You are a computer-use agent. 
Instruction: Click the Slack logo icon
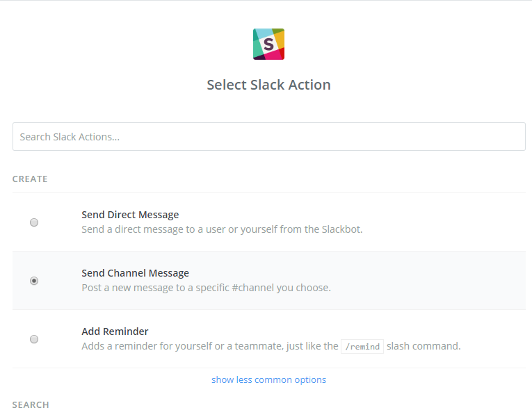[x=268, y=44]
